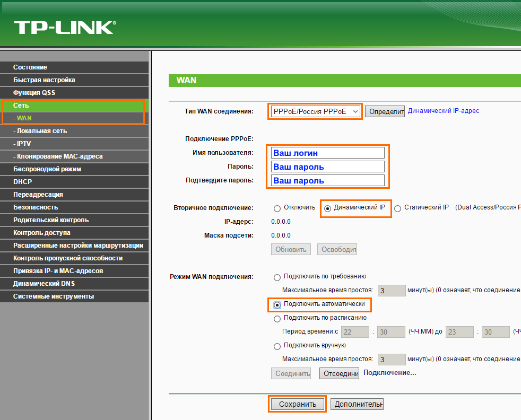Click the Отсоединить button
The image size is (521, 420).
pyautogui.click(x=339, y=373)
